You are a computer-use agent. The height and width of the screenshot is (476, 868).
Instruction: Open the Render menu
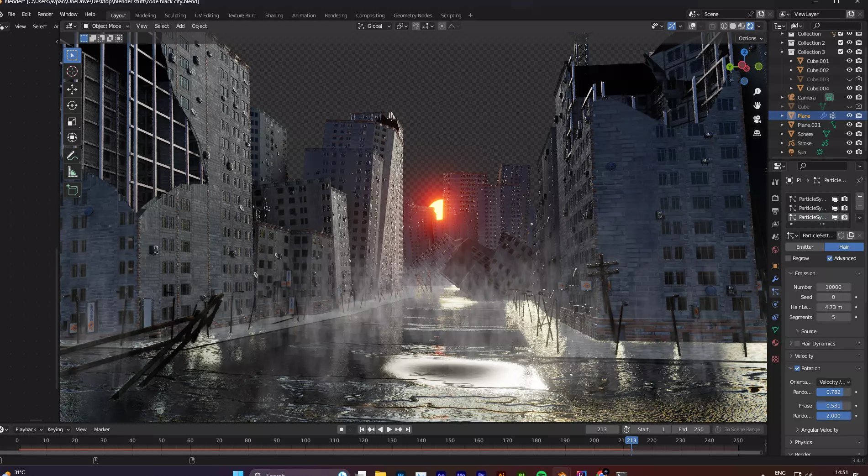pyautogui.click(x=45, y=14)
